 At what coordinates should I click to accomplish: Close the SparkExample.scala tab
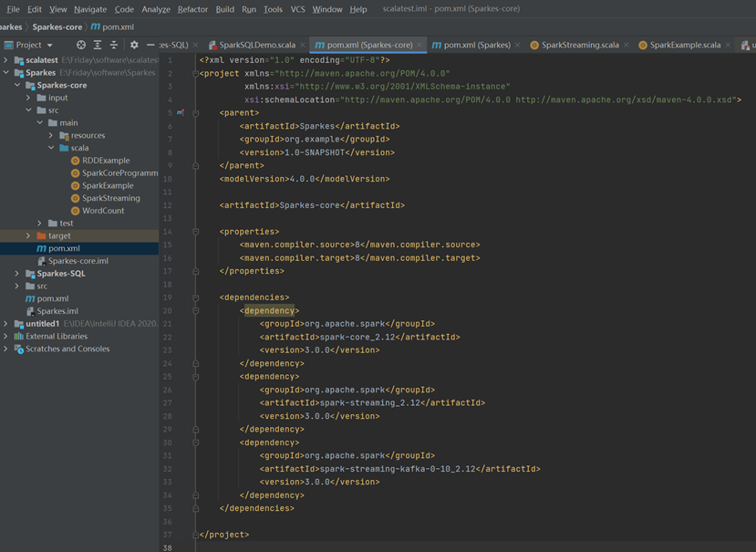click(x=728, y=45)
